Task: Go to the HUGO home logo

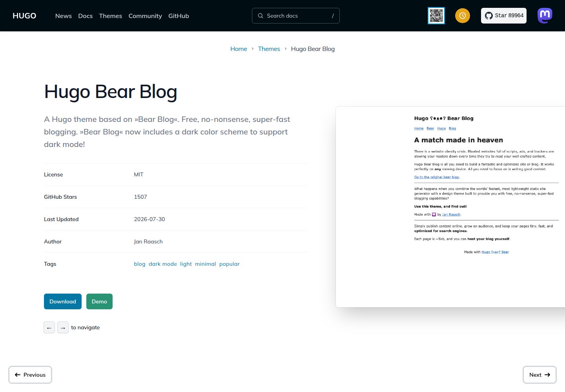Action: coord(24,16)
